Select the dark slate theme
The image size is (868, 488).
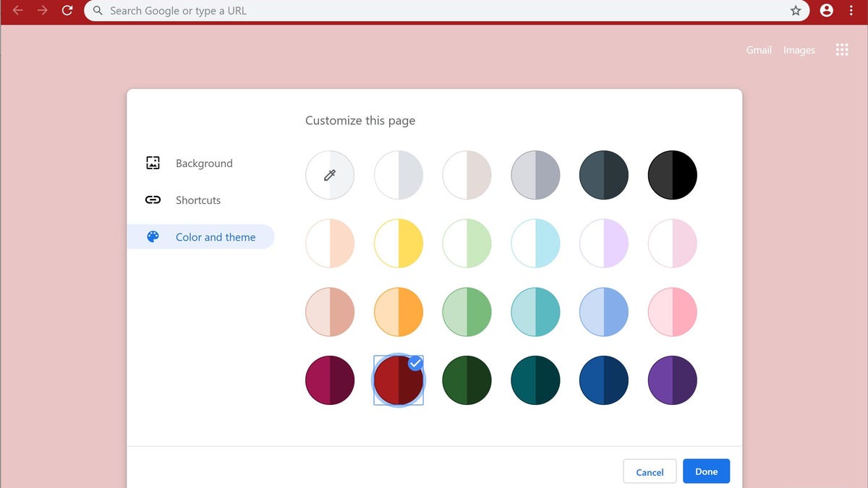pyautogui.click(x=603, y=174)
